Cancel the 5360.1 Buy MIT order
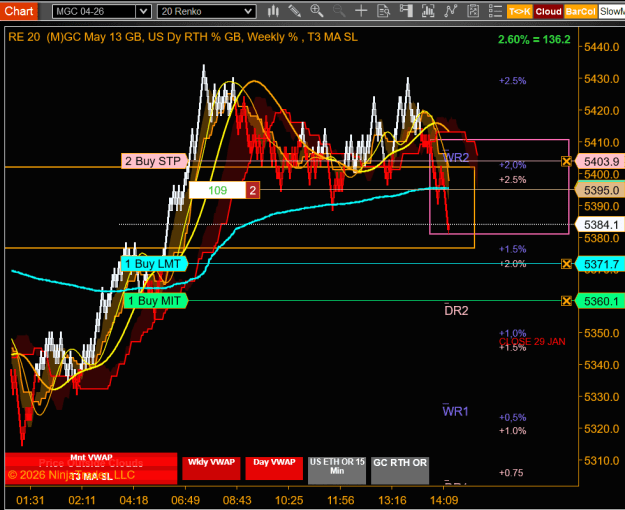The height and width of the screenshot is (510, 625). click(566, 301)
